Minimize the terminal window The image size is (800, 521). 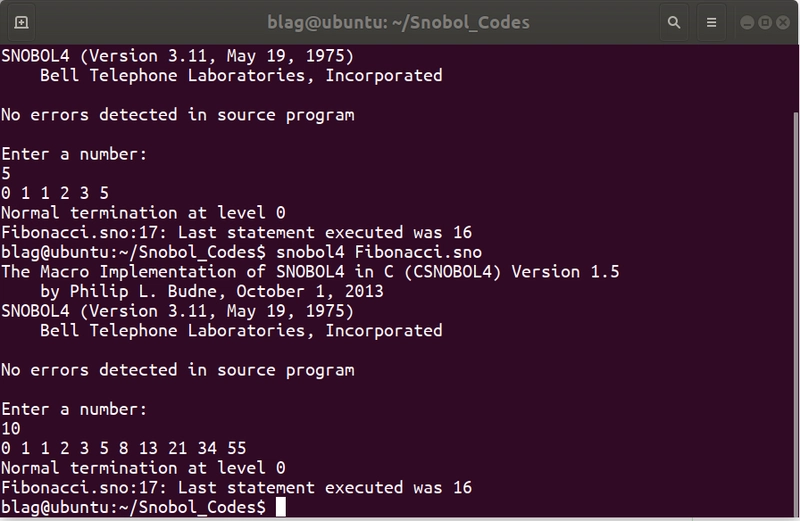tap(749, 21)
